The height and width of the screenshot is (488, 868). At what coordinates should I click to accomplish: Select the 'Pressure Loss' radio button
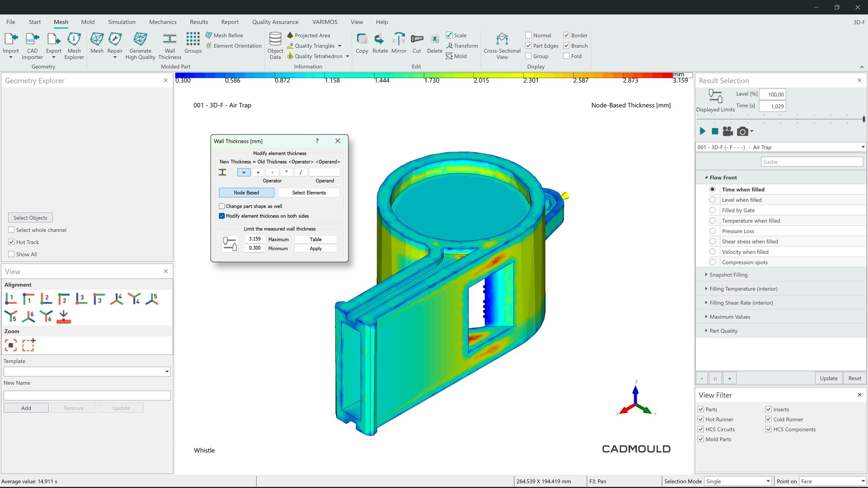(712, 231)
